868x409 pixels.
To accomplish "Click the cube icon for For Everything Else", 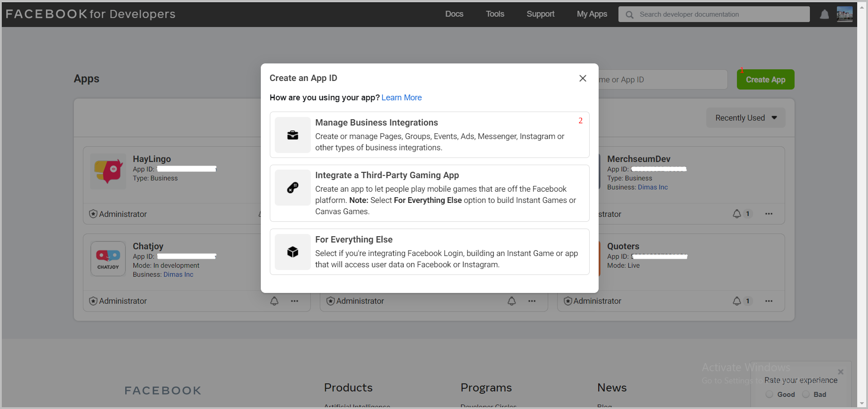I will pos(293,252).
